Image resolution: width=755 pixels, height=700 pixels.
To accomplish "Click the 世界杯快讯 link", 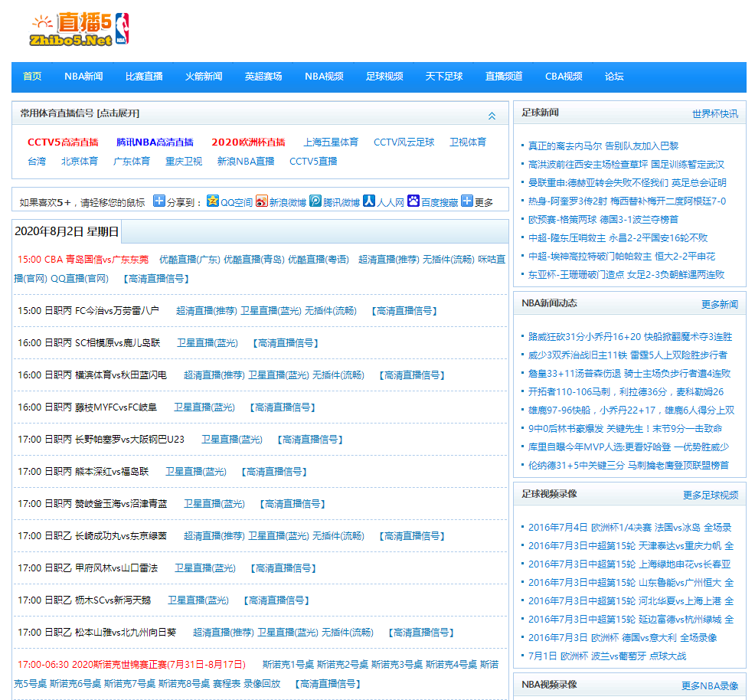I will 715,113.
